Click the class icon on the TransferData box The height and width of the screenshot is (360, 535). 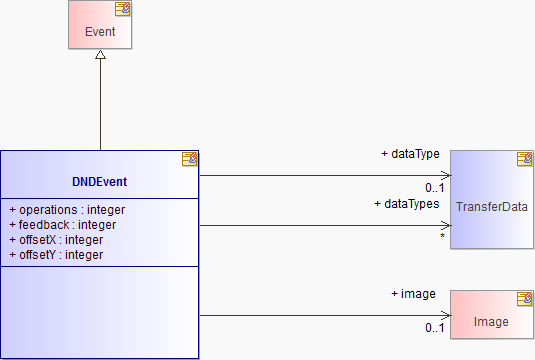(x=524, y=159)
